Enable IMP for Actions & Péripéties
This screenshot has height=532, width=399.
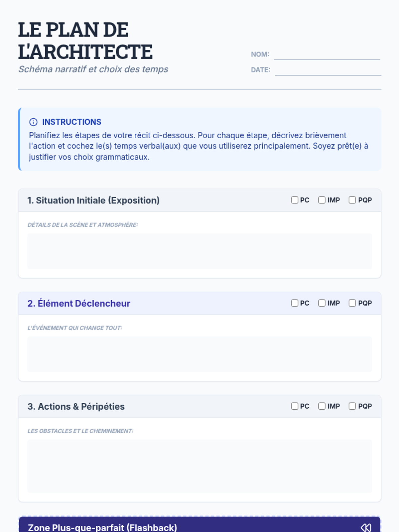pos(322,406)
